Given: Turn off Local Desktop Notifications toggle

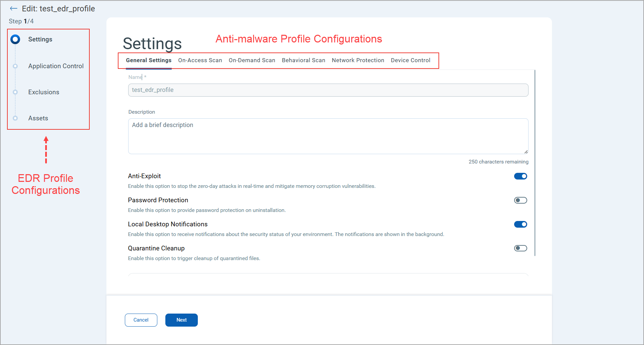Looking at the screenshot, I should pyautogui.click(x=520, y=224).
